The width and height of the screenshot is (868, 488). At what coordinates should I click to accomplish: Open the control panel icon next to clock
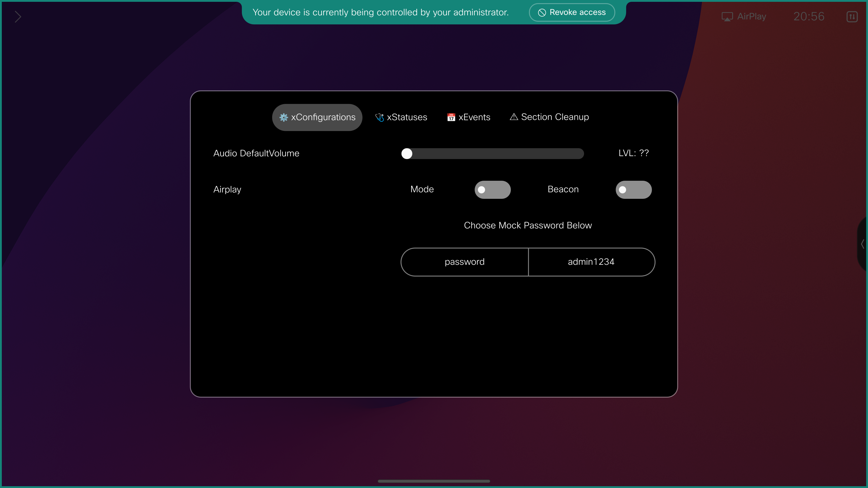(x=852, y=16)
